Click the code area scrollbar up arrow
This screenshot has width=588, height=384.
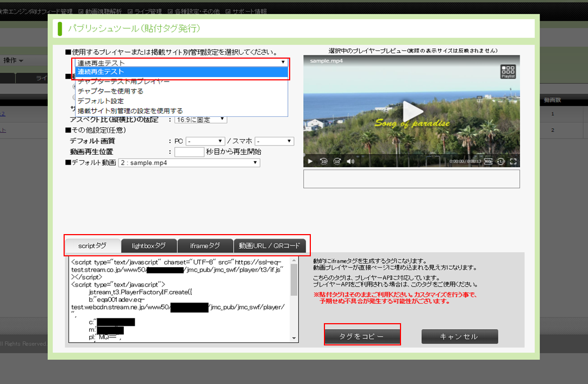pyautogui.click(x=294, y=260)
